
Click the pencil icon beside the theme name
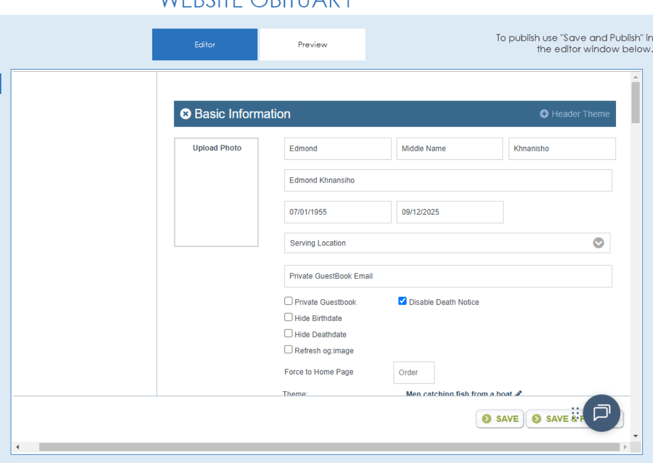point(518,394)
